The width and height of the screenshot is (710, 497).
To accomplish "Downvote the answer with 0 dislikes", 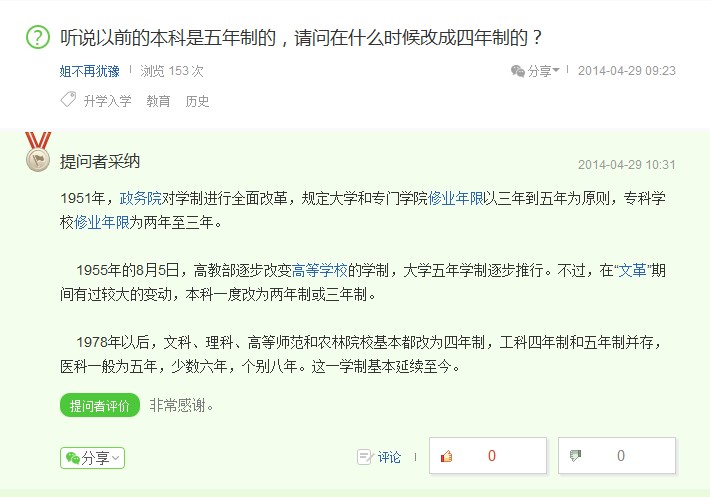I will pyautogui.click(x=616, y=456).
